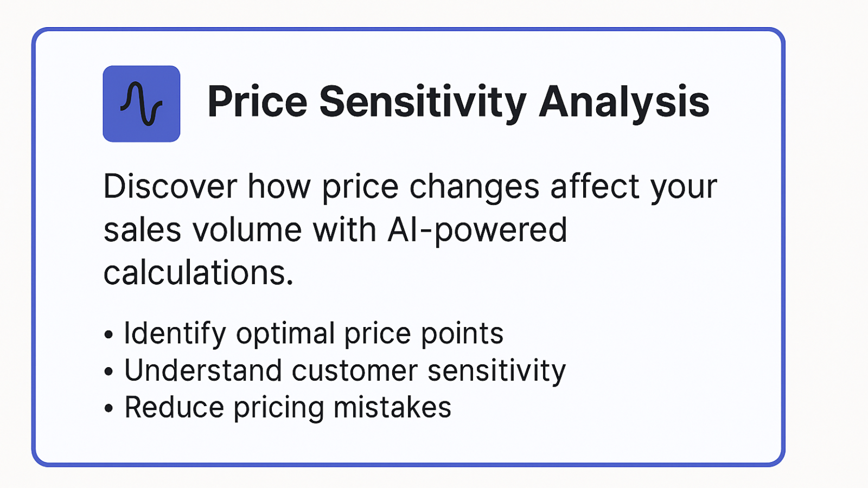Click the word Sensitivity in title
868x488 pixels.
(x=423, y=102)
